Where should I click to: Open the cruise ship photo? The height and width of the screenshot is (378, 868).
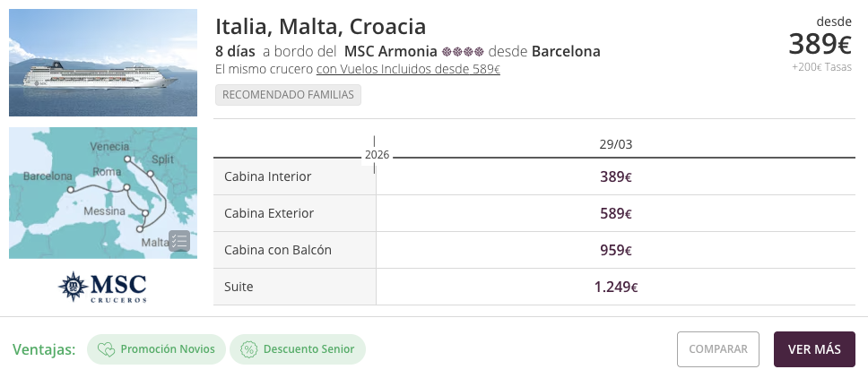click(102, 63)
